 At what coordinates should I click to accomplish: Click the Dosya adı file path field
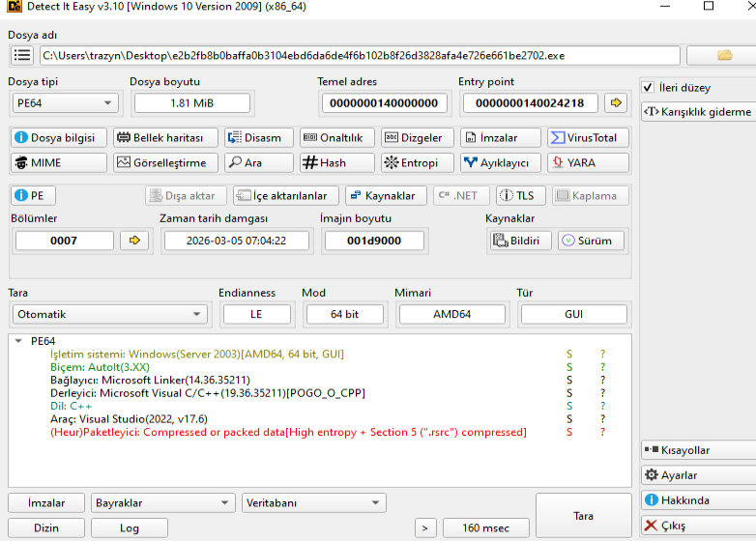(358, 55)
